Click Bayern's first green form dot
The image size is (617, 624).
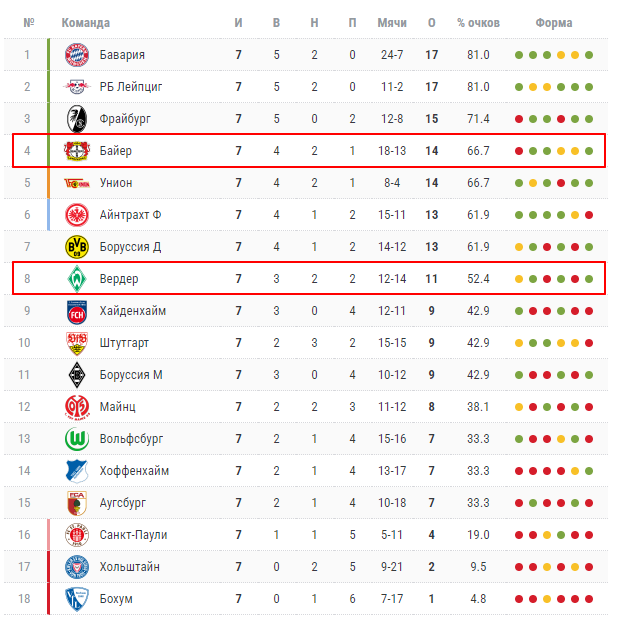519,55
